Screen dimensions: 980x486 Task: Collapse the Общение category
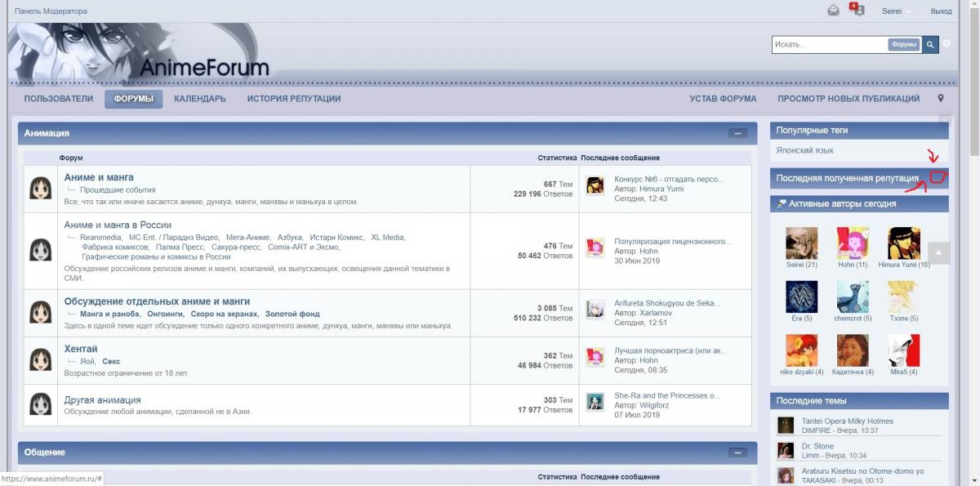point(737,453)
